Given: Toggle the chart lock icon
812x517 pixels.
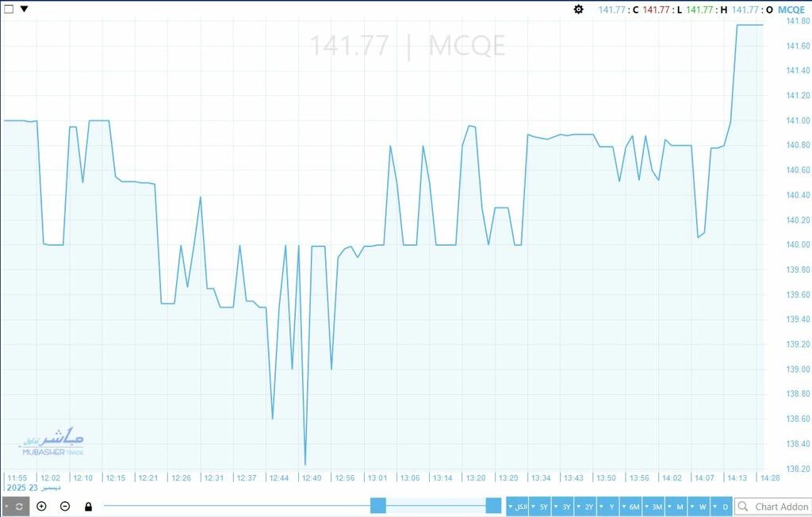Looking at the screenshot, I should pyautogui.click(x=88, y=507).
